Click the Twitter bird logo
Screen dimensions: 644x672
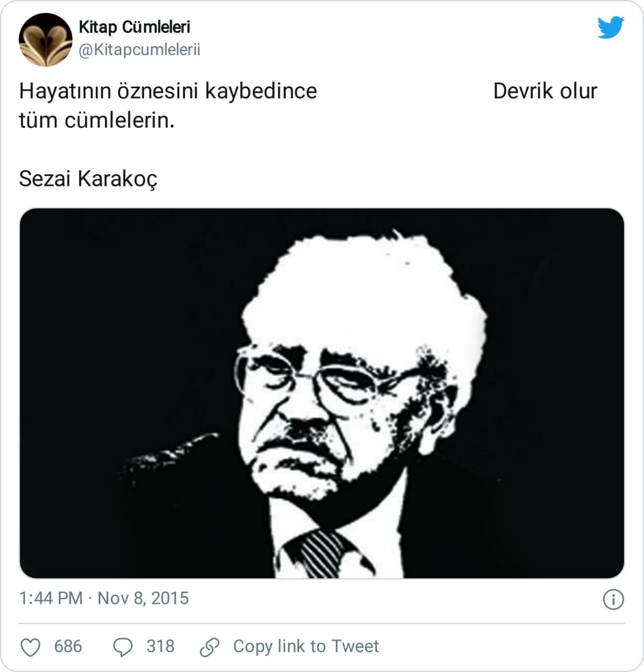coord(610,27)
